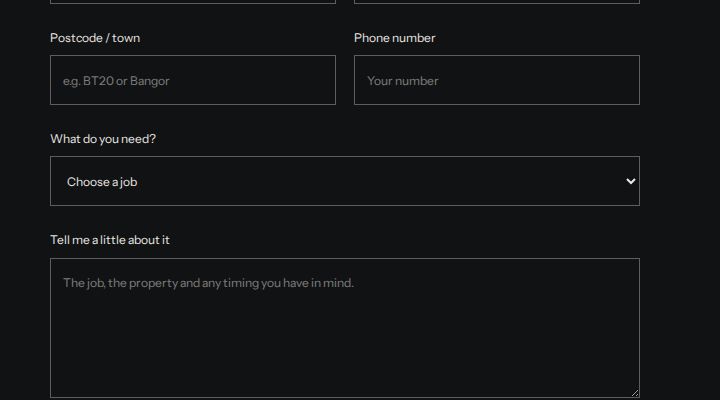Click the 'Your number' placeholder text

click(403, 81)
